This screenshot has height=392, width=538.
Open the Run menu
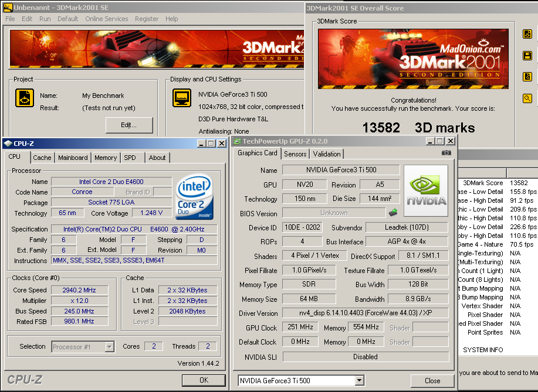point(45,19)
